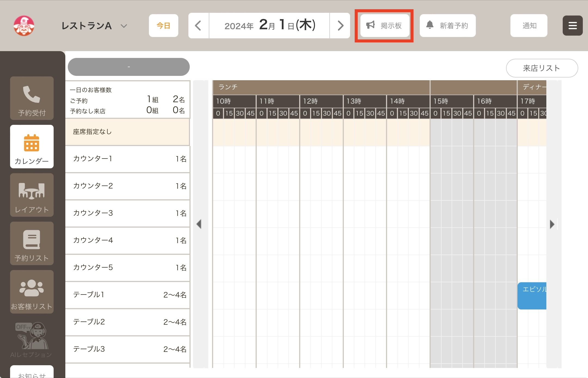Shift timeline left with triangle arrow
Screen dimensions: 588x378
pyautogui.click(x=199, y=224)
